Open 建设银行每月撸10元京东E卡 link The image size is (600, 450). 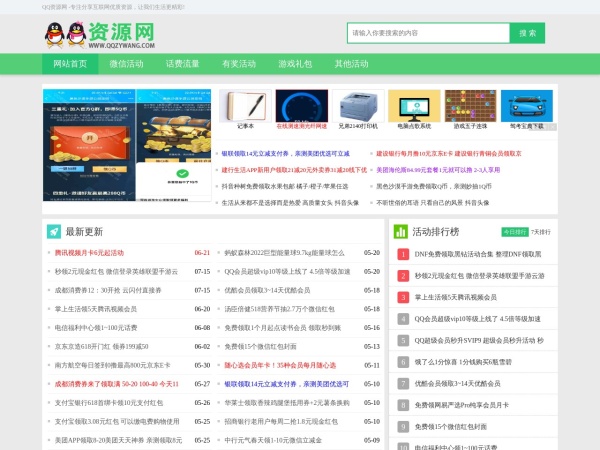pyautogui.click(x=449, y=154)
